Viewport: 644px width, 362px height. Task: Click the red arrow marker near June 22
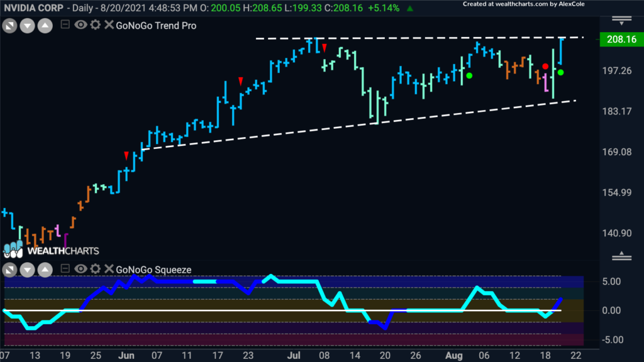241,81
